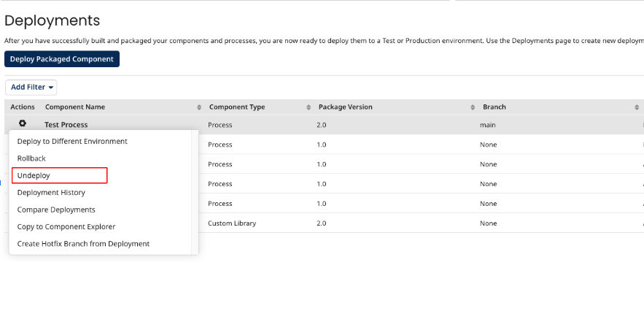Click the Component Type column sort arrows
Screen dimensions: 644x322
point(309,107)
